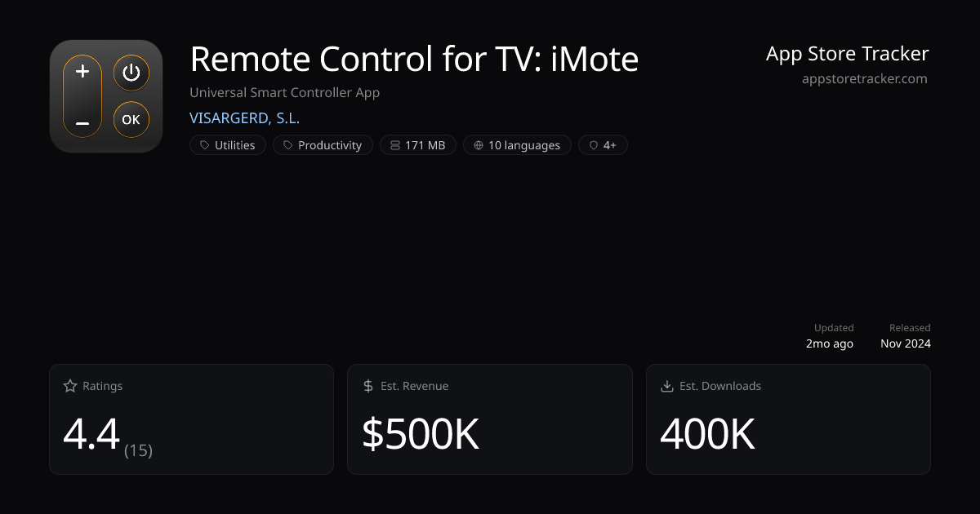Click the iMote remote control app icon
980x514 pixels.
click(106, 96)
